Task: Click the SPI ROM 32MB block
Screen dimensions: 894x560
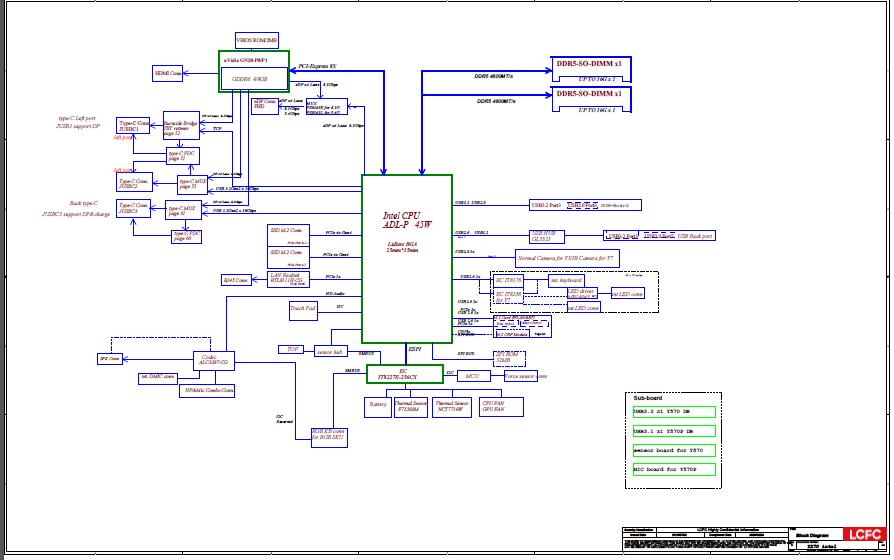Action: pyautogui.click(x=509, y=359)
